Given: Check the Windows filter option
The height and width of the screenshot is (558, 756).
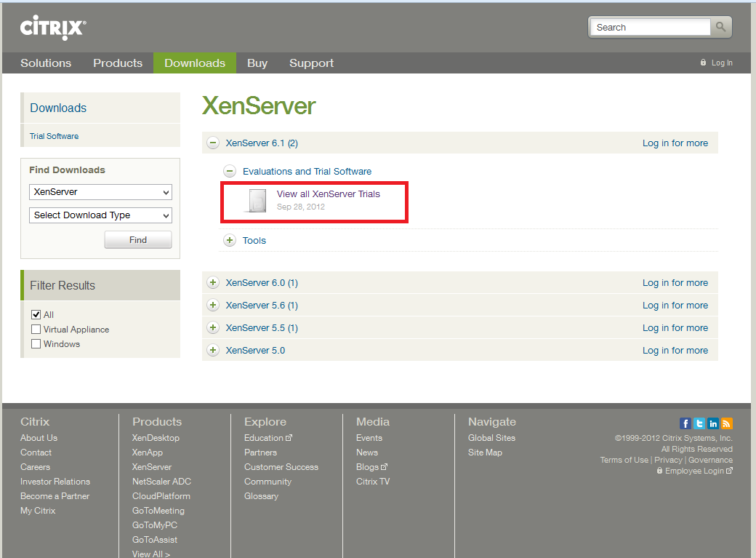Looking at the screenshot, I should point(36,343).
